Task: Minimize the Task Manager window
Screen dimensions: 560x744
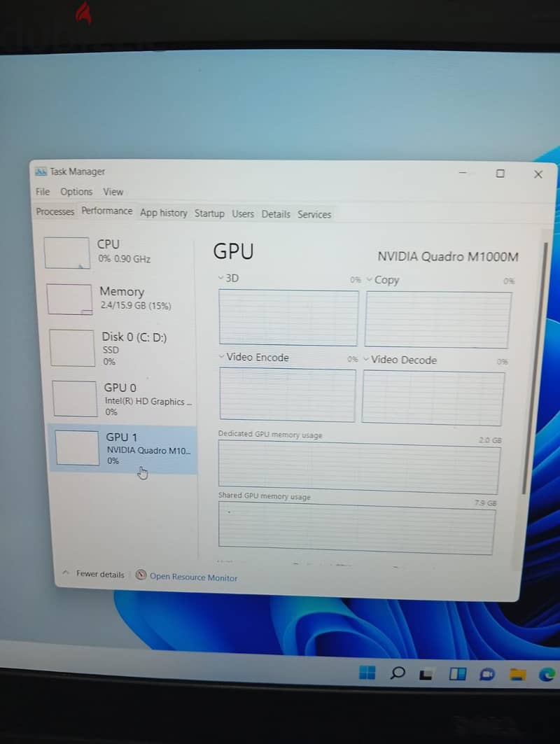Action: (463, 173)
